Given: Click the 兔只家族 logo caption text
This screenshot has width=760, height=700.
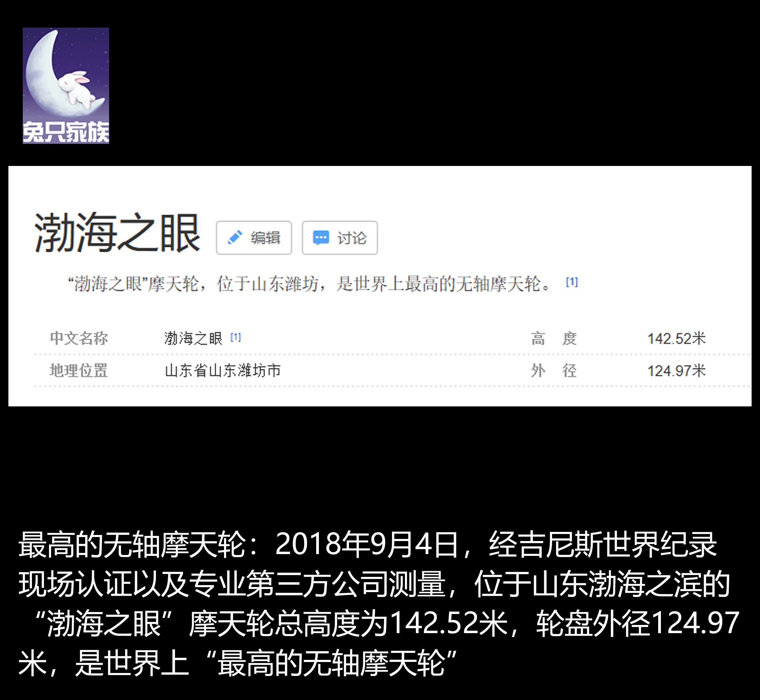Looking at the screenshot, I should coord(66,133).
